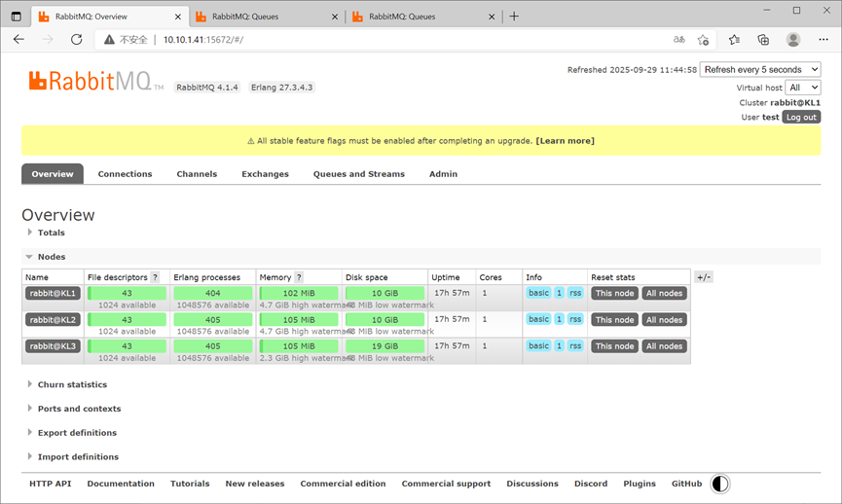Open the browser favorites star icon
The image size is (842, 504).
(734, 39)
